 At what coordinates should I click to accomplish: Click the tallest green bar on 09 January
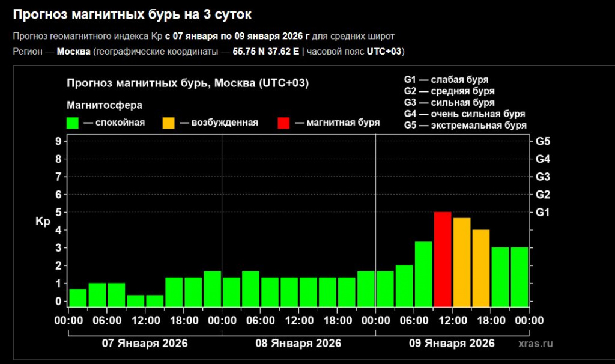click(423, 274)
